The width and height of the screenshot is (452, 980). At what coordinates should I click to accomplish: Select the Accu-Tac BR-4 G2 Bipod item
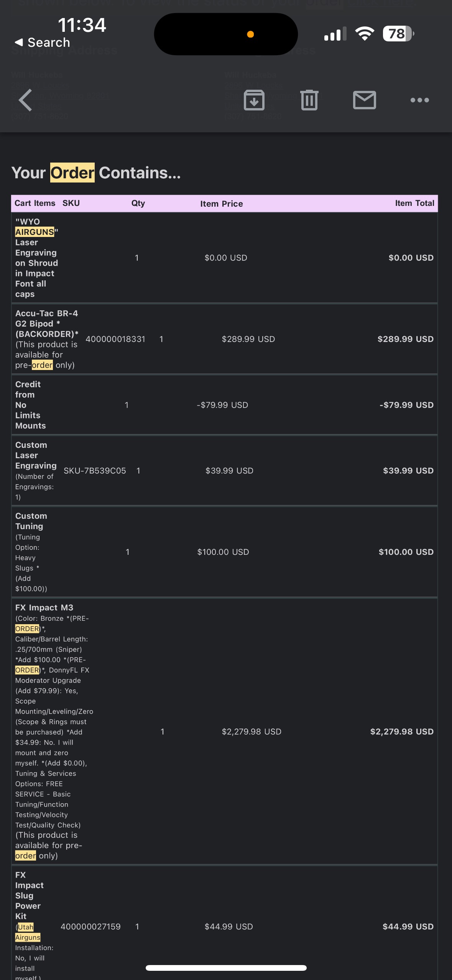[46, 319]
